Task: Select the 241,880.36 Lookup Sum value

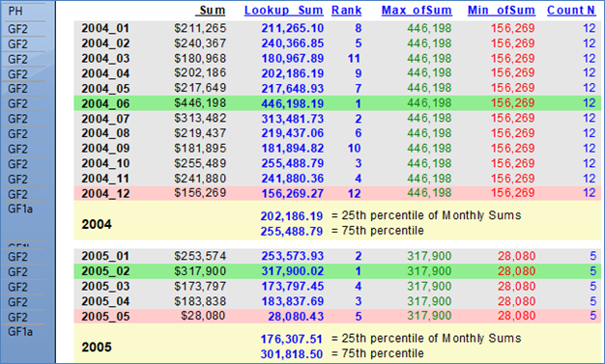Action: coord(293,179)
